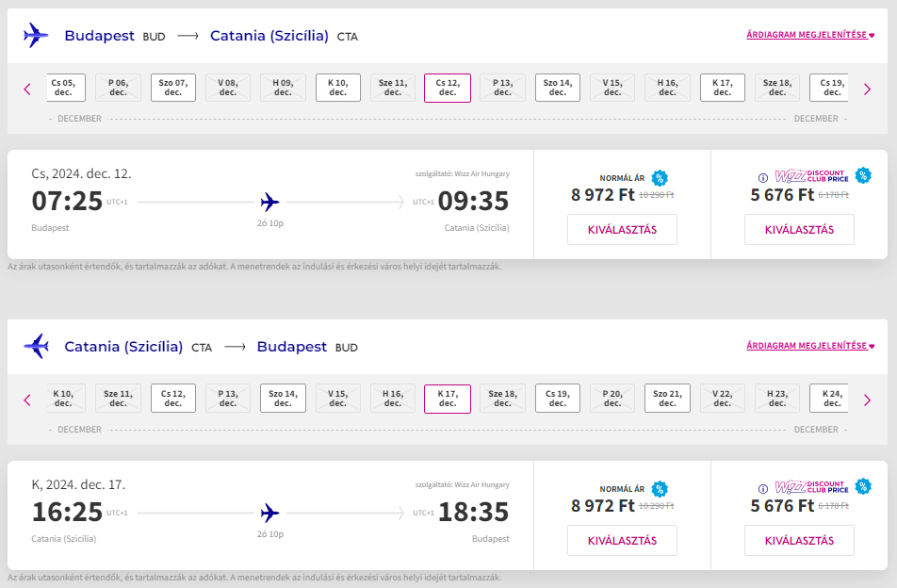Choose outbound normal price 8 972 Ft Kiválasztás
The image size is (897, 588).
[x=623, y=229]
